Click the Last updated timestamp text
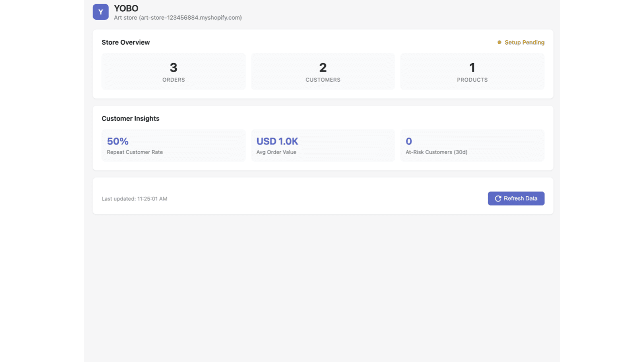 pyautogui.click(x=134, y=199)
